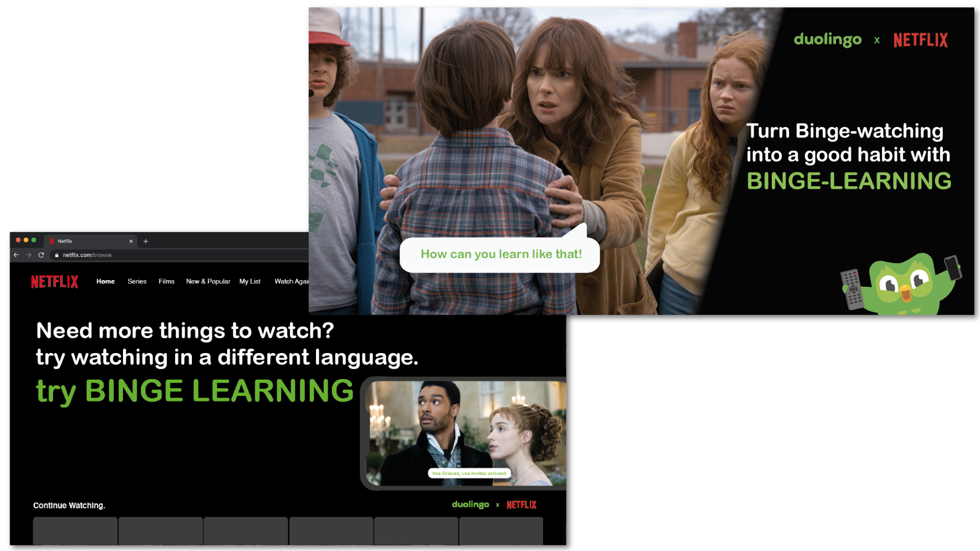Viewport: 980px width, 551px height.
Task: Go to the Home menu item
Action: click(x=106, y=282)
